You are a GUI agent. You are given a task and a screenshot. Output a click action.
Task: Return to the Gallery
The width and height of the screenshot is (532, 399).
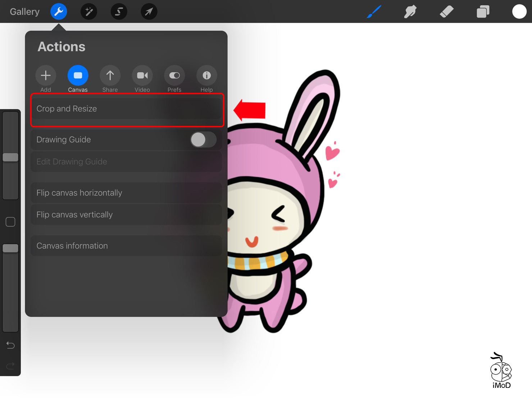(24, 12)
